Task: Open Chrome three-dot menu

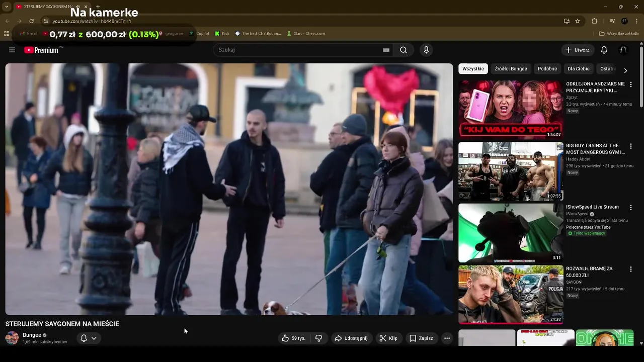Action: (x=637, y=21)
